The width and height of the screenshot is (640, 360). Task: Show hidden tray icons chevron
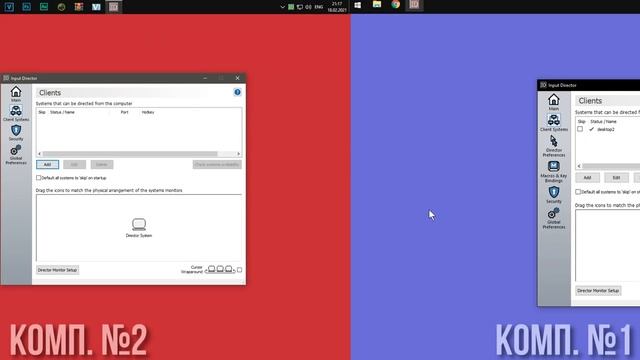point(282,7)
